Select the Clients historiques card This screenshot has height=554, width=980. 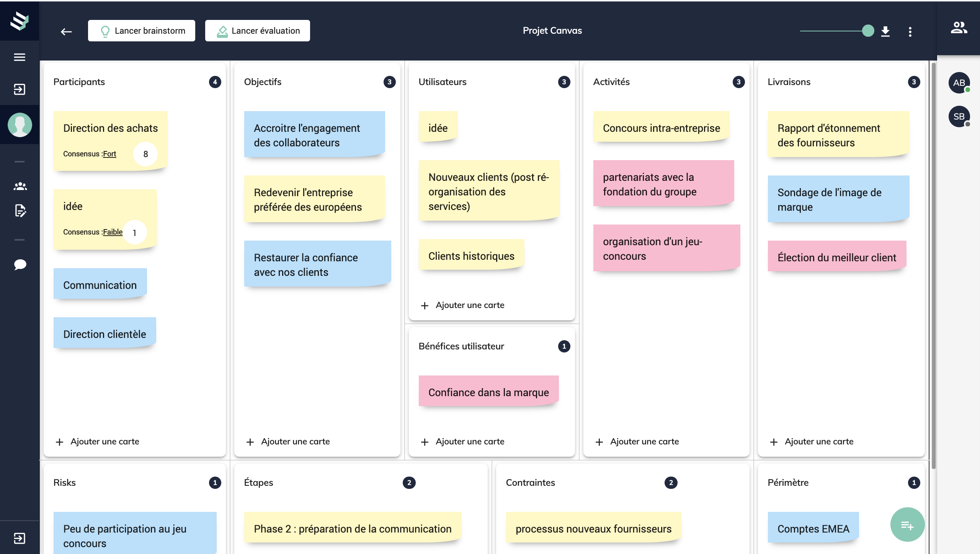click(472, 254)
